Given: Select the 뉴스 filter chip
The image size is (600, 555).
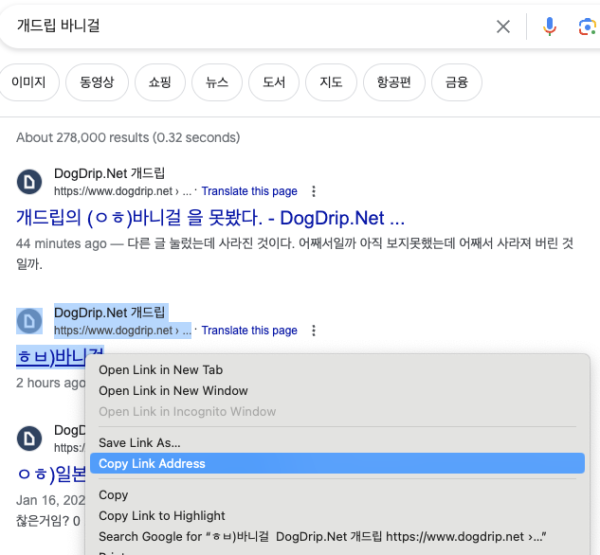Looking at the screenshot, I should click(217, 82).
